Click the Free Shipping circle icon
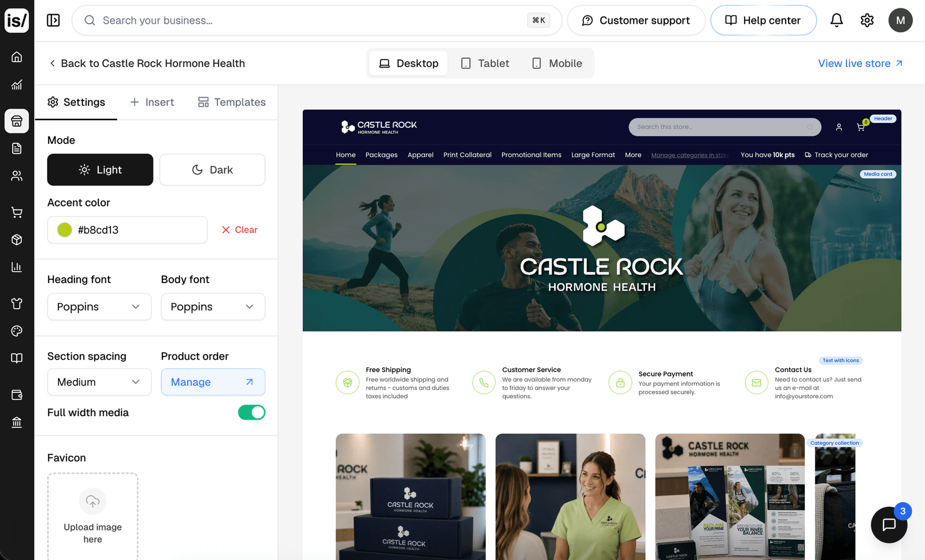Image resolution: width=925 pixels, height=560 pixels. (347, 383)
